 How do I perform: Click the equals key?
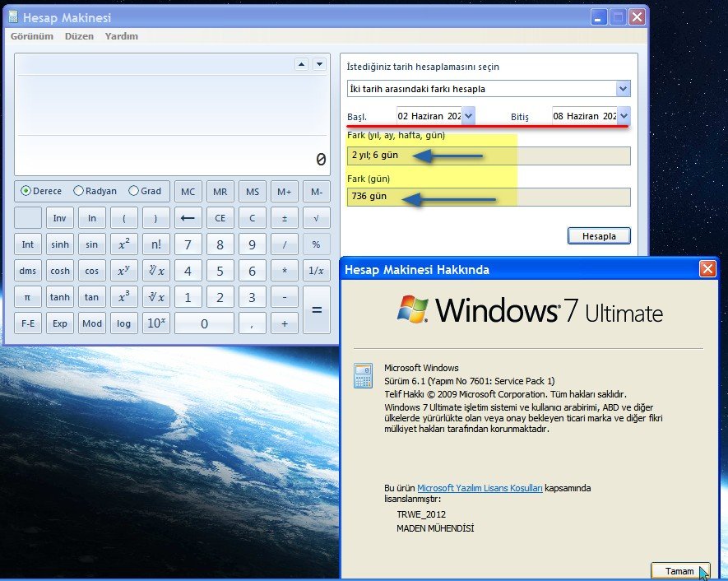(x=316, y=309)
